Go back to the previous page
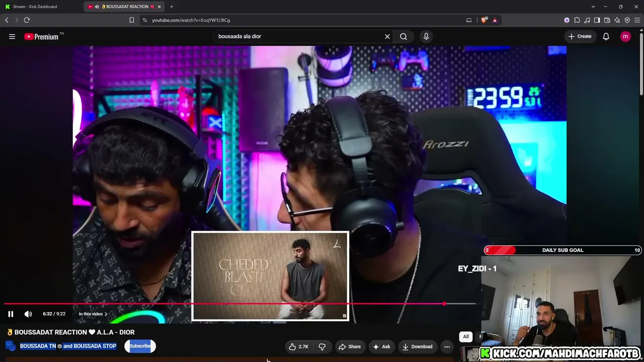The width and height of the screenshot is (644, 362). pos(7,20)
